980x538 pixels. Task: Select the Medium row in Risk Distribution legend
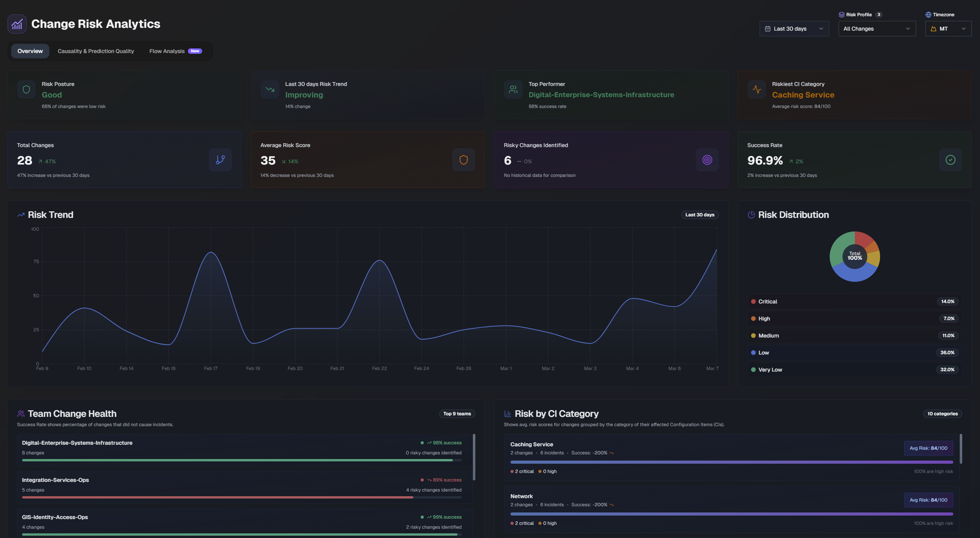(854, 336)
